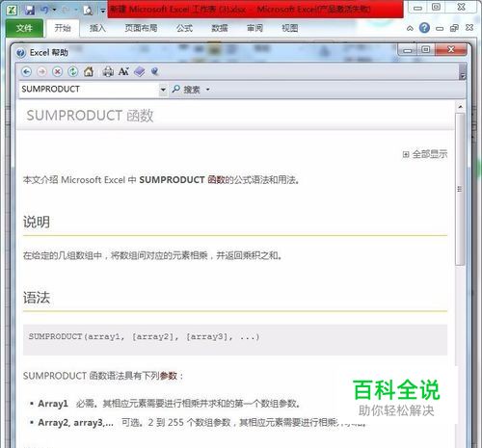Open the Help home page
Image resolution: width=482 pixels, height=448 pixels.
[x=89, y=71]
